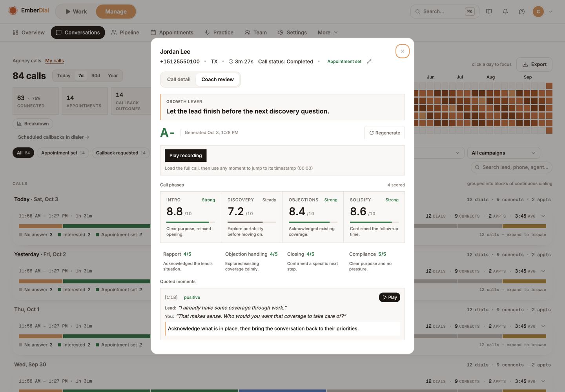Click the Intro score progress bar
Image resolution: width=565 pixels, height=392 pixels.
pos(191,222)
